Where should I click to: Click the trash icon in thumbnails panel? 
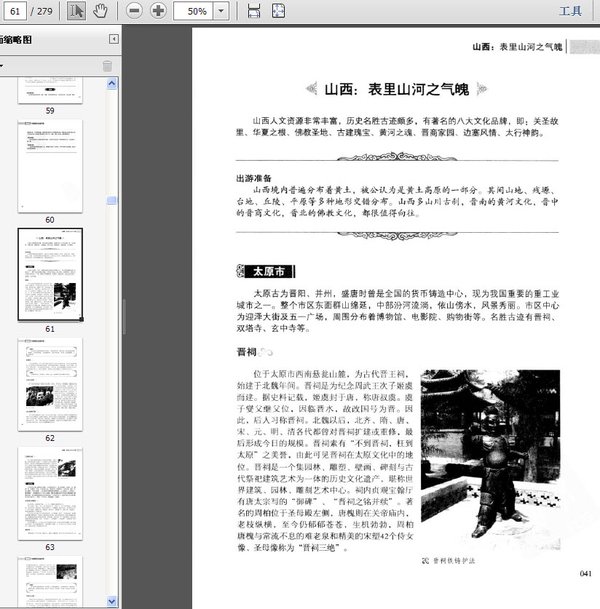[107, 66]
